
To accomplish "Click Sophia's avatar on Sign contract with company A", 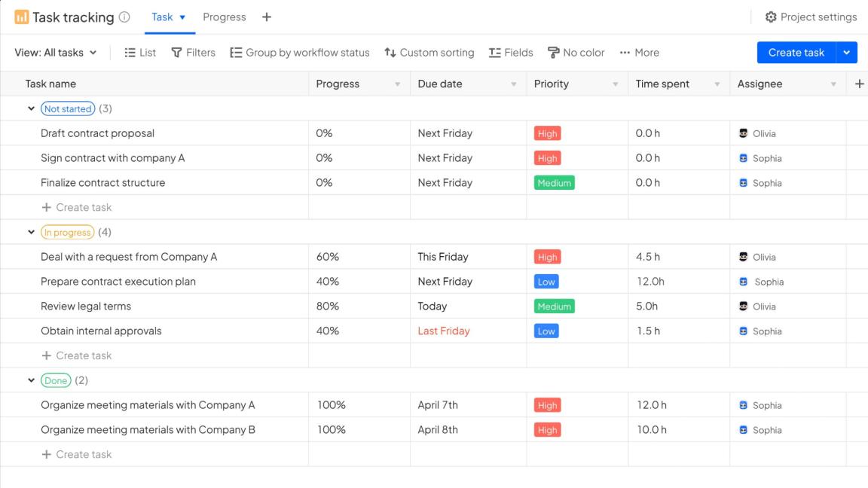I will point(744,158).
